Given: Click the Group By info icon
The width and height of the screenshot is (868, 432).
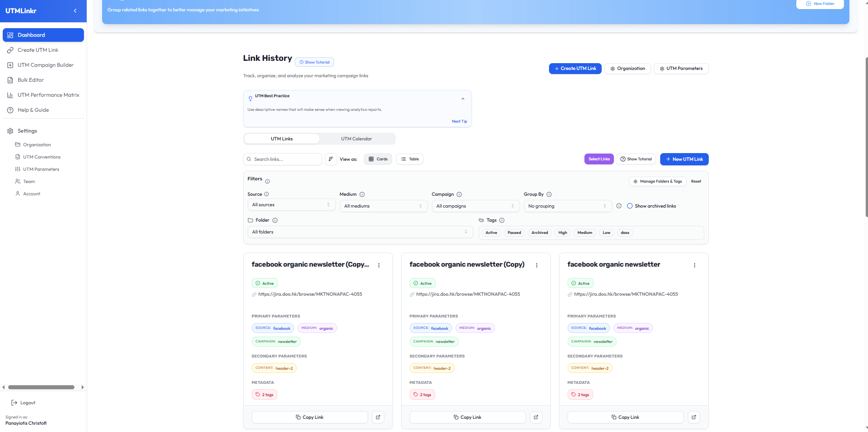Looking at the screenshot, I should click(549, 194).
